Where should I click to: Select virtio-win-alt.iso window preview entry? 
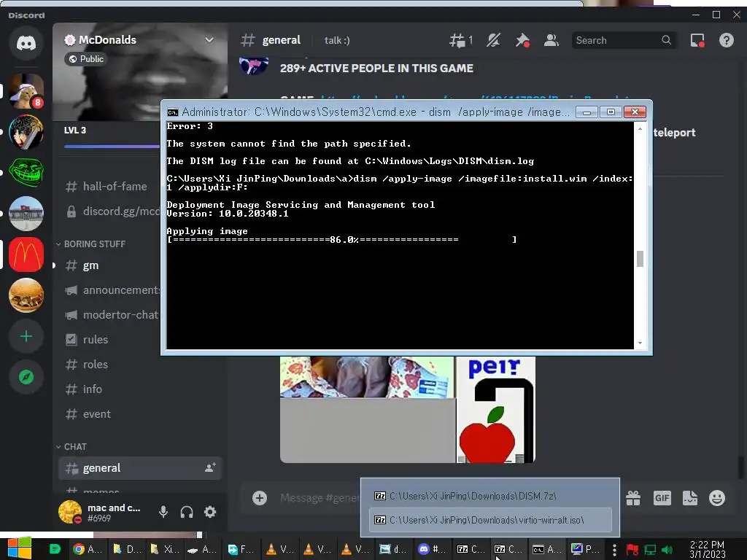click(x=490, y=520)
